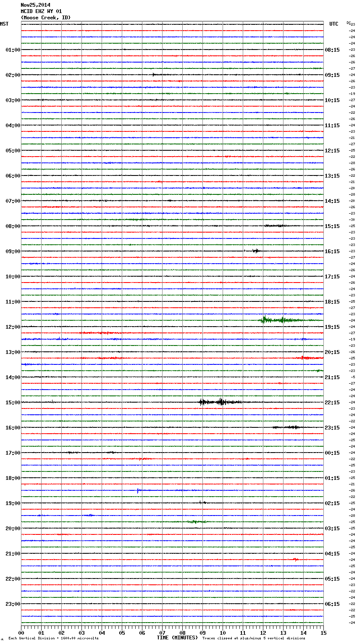Click the '09:00' MST hour label
This screenshot has width=357, height=644.
pyautogui.click(x=13, y=251)
